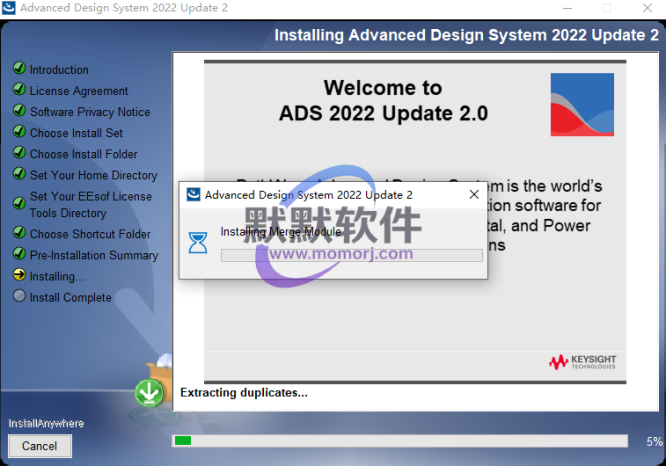Click the Installing Merge Module progress bar

(x=351, y=255)
